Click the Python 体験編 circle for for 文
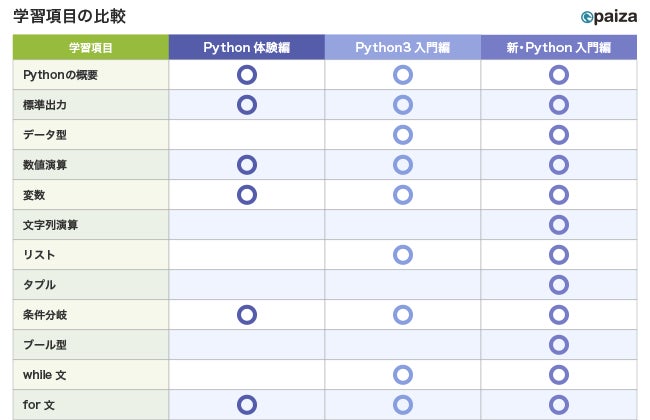Screen dimensions: 650x420 (x=247, y=404)
